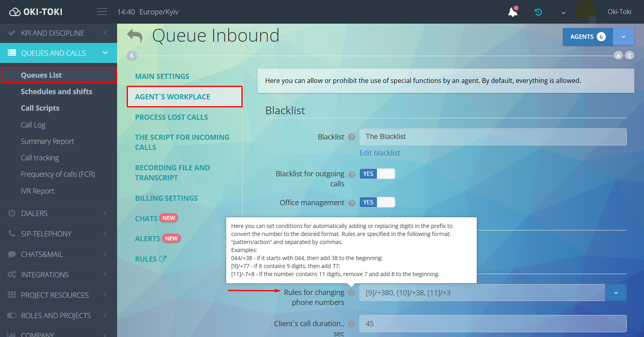Toggle the hamburger sidebar menu icon
Image resolution: width=644 pixels, height=337 pixels.
pos(102,12)
